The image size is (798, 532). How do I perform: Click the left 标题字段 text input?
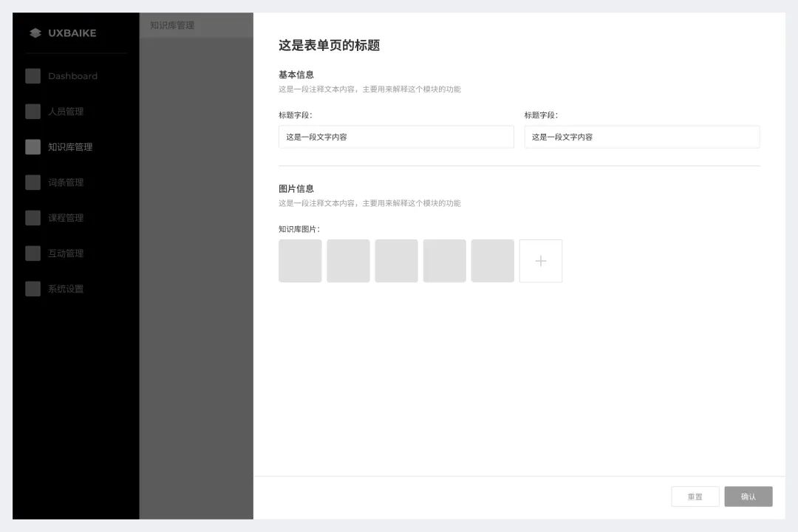pyautogui.click(x=396, y=137)
